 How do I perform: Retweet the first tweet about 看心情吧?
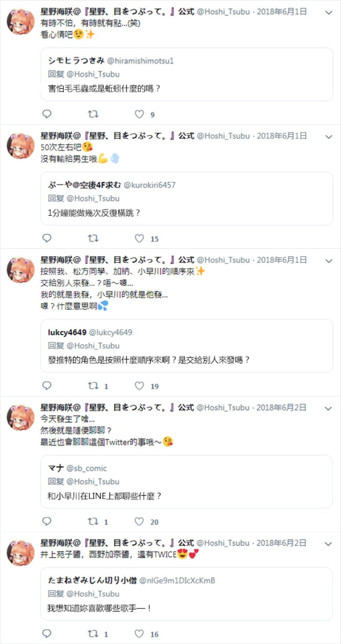click(x=93, y=114)
